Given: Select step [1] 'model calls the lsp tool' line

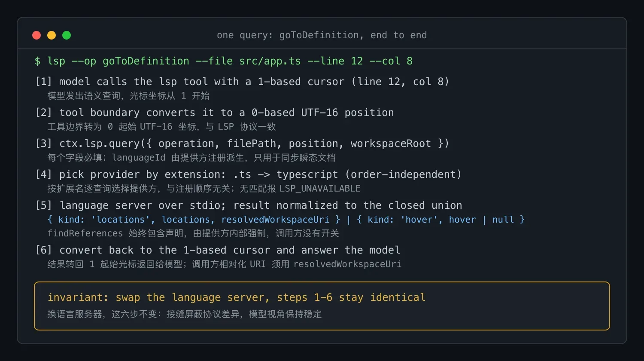Looking at the screenshot, I should [242, 82].
